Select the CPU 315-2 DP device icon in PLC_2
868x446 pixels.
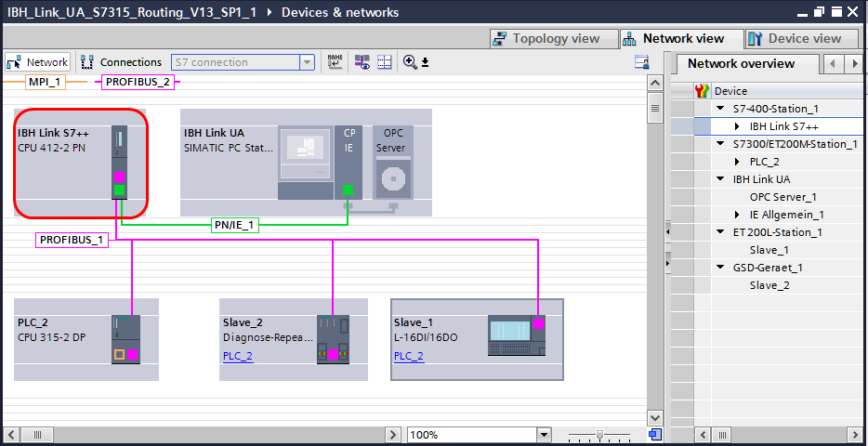click(x=125, y=339)
